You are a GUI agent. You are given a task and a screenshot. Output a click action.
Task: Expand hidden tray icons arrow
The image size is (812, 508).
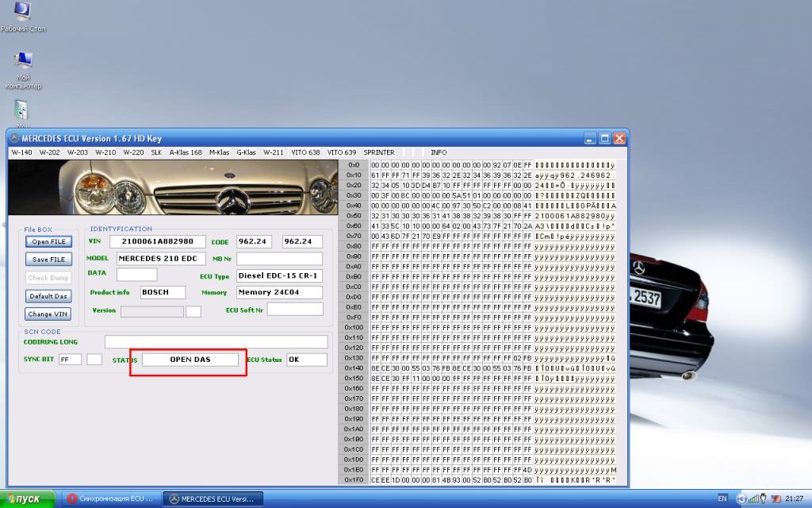(x=741, y=498)
